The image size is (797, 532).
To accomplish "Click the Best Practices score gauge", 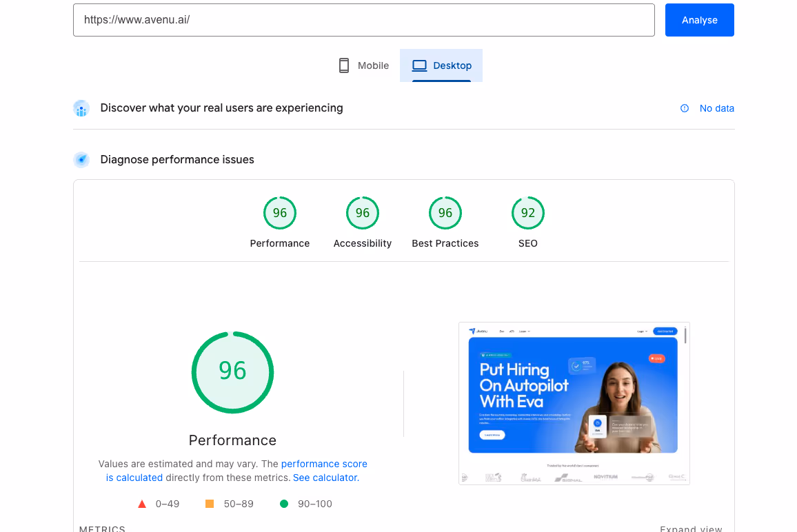I will pyautogui.click(x=445, y=213).
